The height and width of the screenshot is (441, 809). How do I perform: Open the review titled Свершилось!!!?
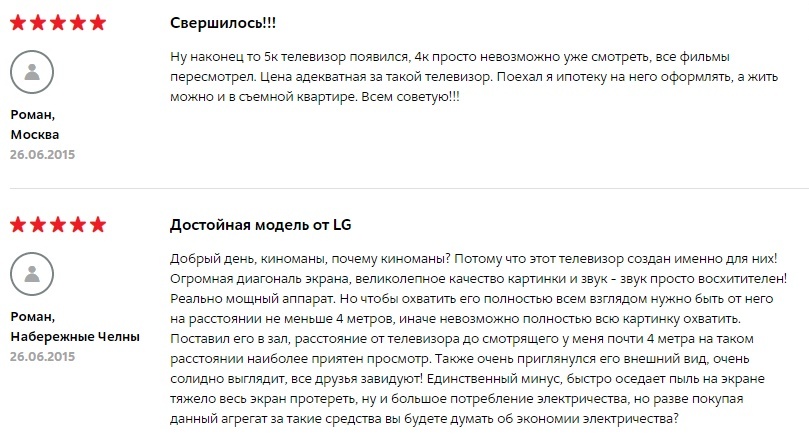coord(223,23)
